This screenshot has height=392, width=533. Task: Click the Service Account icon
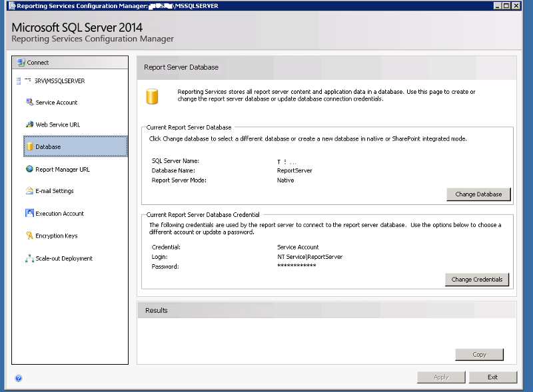(29, 102)
